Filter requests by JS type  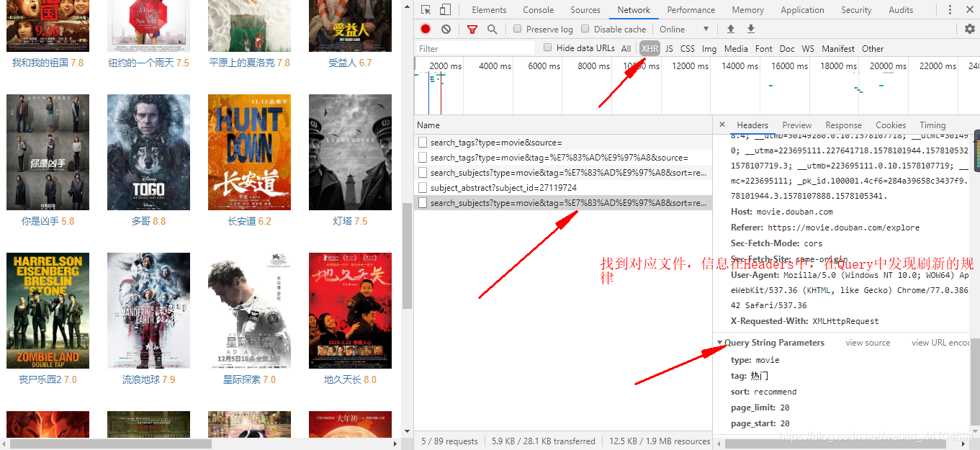coord(669,49)
